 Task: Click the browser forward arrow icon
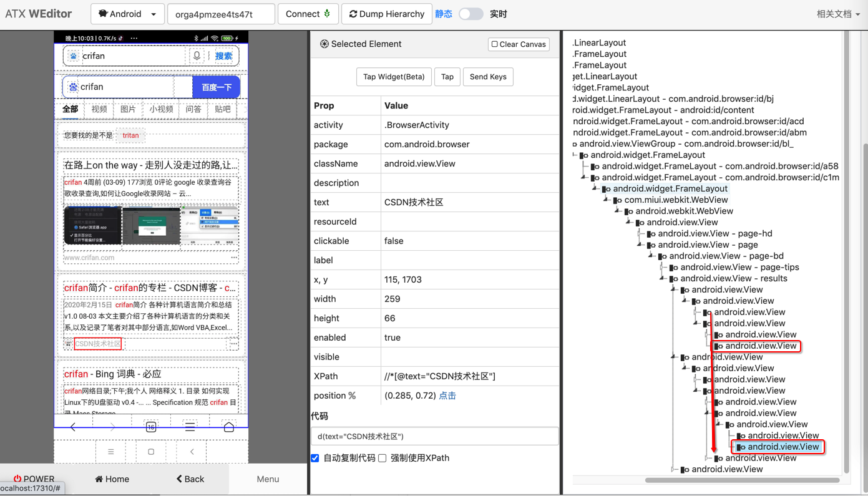112,427
